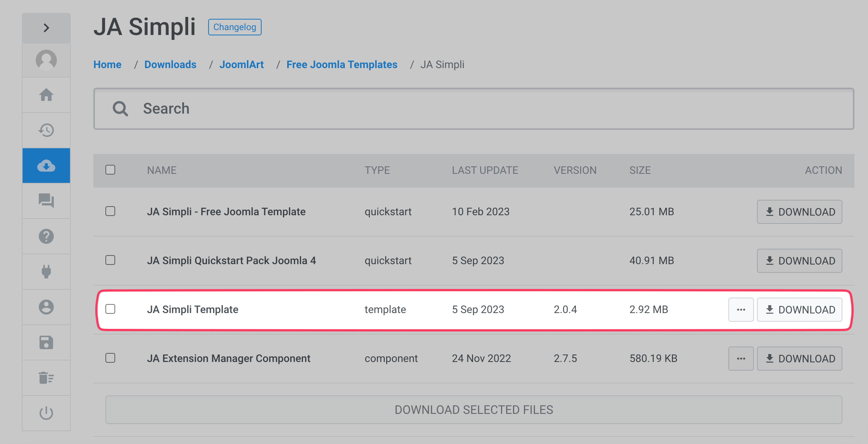
Task: Open more options for JA Simpli Template
Action: tap(741, 310)
